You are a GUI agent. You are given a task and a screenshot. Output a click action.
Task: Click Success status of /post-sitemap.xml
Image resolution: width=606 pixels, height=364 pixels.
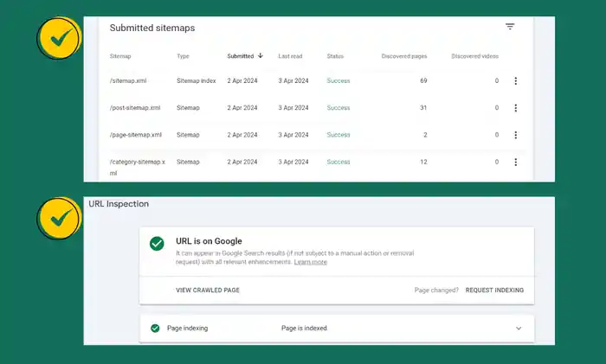click(338, 108)
